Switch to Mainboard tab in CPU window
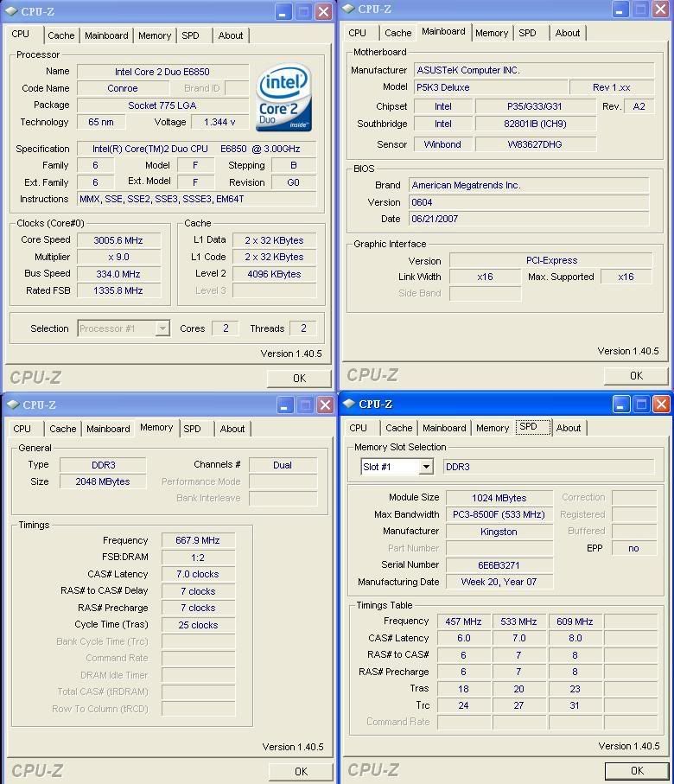 (106, 35)
